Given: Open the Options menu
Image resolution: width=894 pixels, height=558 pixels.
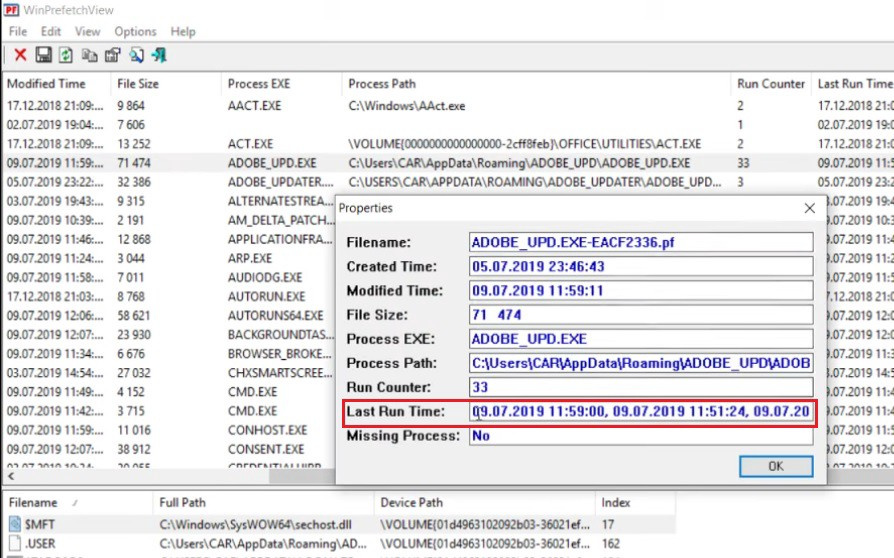Looking at the screenshot, I should pyautogui.click(x=135, y=32).
